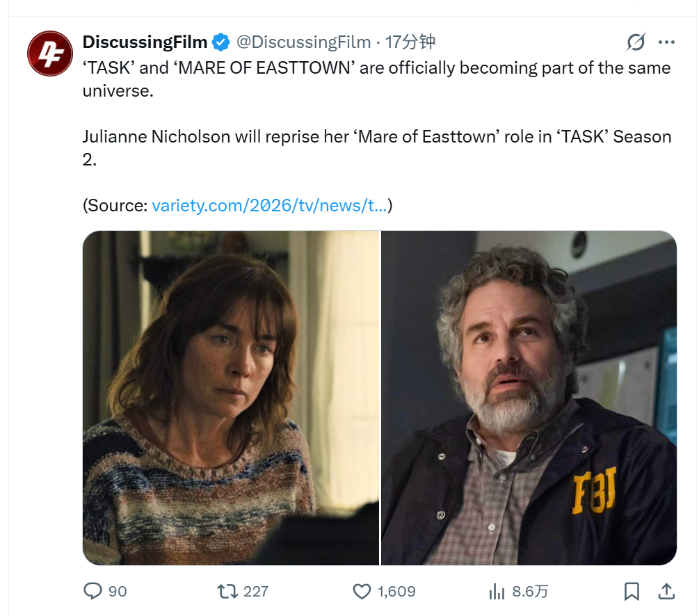View post analytics bar chart icon
The height and width of the screenshot is (616, 699).
click(497, 591)
